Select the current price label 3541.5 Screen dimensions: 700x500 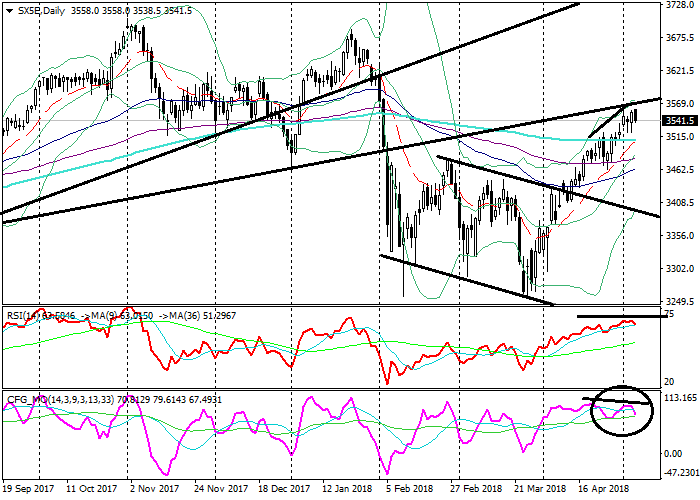[680, 120]
